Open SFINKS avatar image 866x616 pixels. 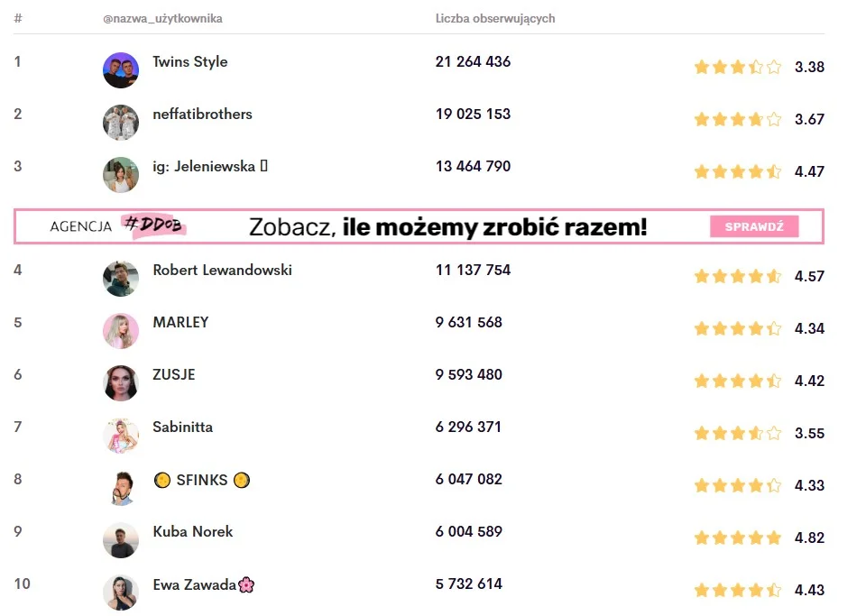point(121,488)
